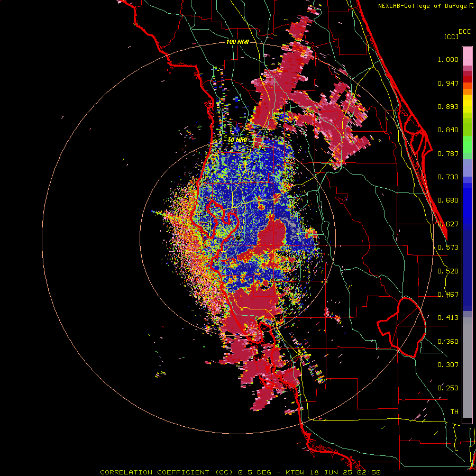
Task: Select the 50 NMI range ring label
Action: [237, 140]
